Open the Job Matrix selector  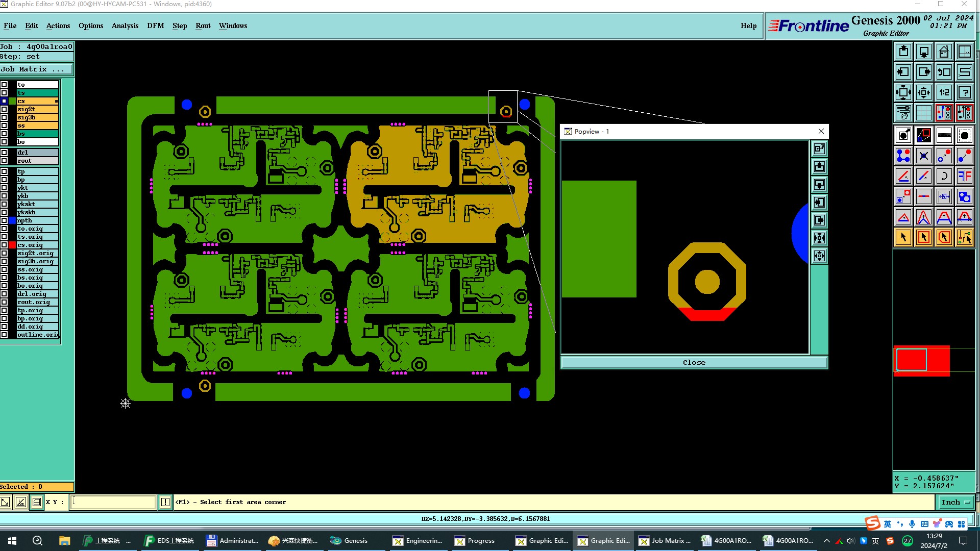coord(36,69)
